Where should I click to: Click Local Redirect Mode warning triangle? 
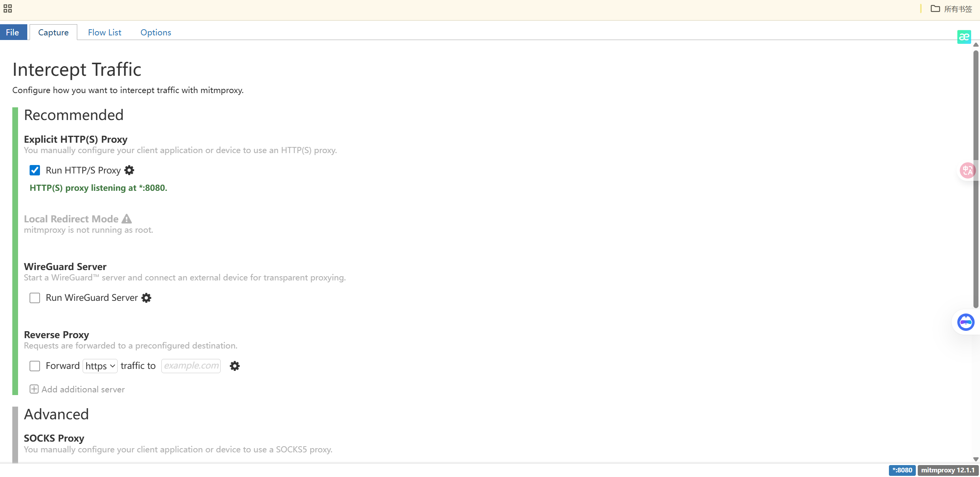click(126, 219)
